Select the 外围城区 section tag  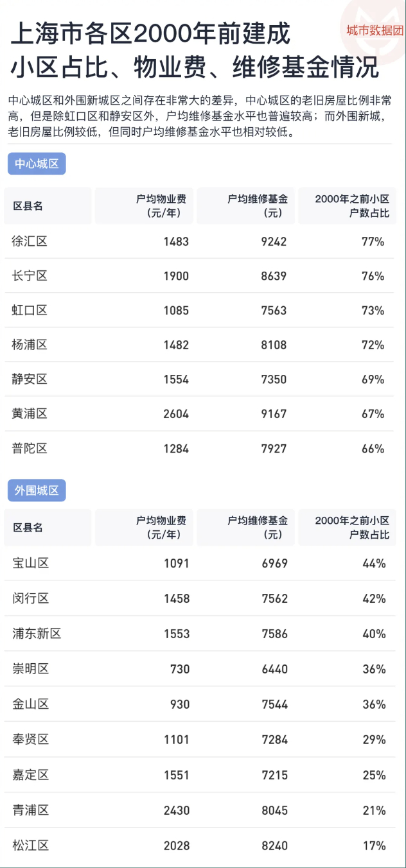37,490
